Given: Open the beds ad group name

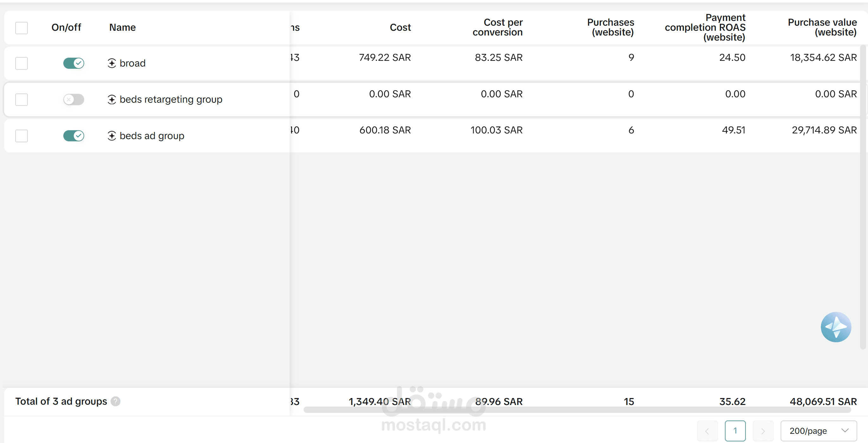Looking at the screenshot, I should 152,136.
